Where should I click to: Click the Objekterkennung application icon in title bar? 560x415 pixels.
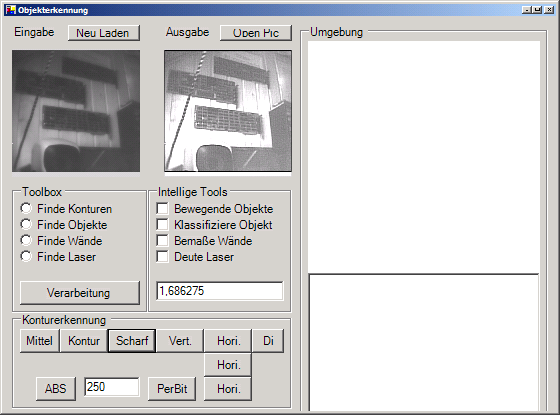click(11, 10)
